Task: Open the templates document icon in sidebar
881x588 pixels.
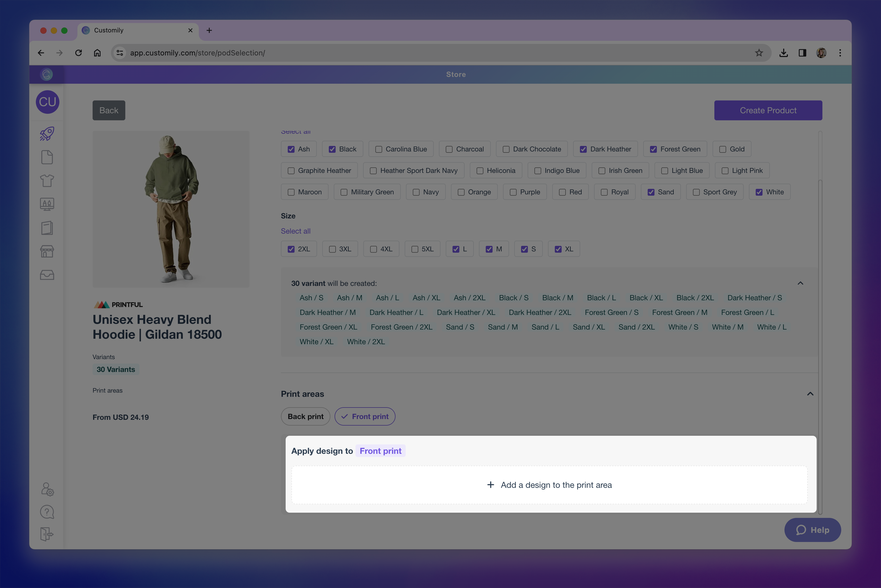Action: [x=47, y=157]
